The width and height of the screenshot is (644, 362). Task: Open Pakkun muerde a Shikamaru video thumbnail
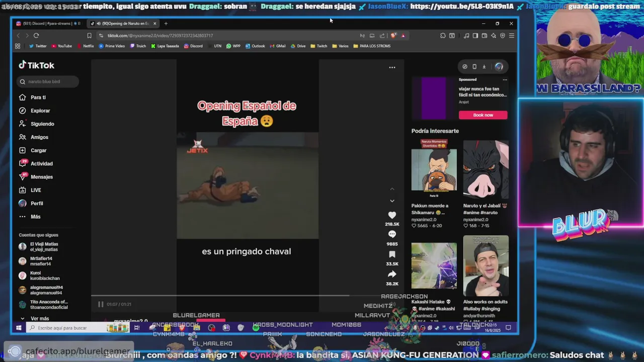pos(434,169)
